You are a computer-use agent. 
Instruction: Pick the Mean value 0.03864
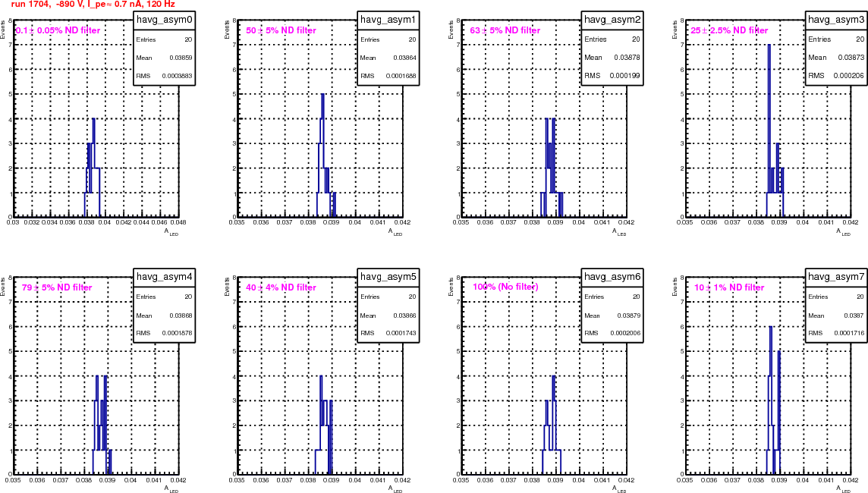click(404, 58)
